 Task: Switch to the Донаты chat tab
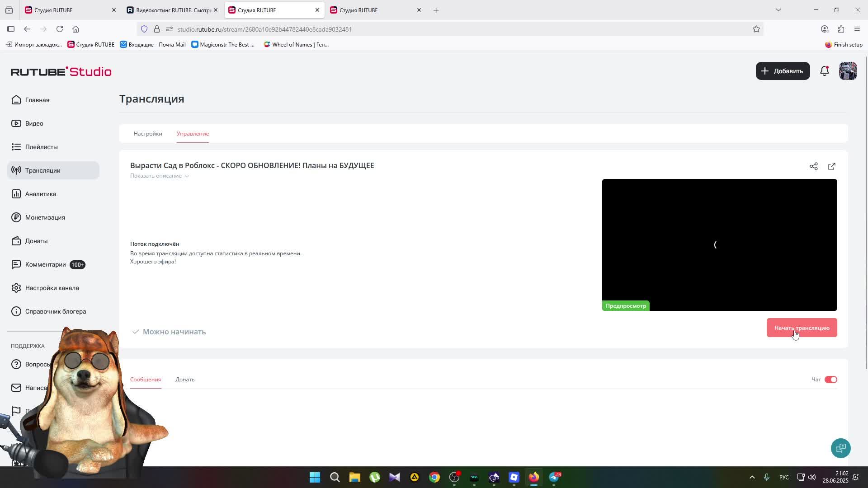pyautogui.click(x=185, y=380)
